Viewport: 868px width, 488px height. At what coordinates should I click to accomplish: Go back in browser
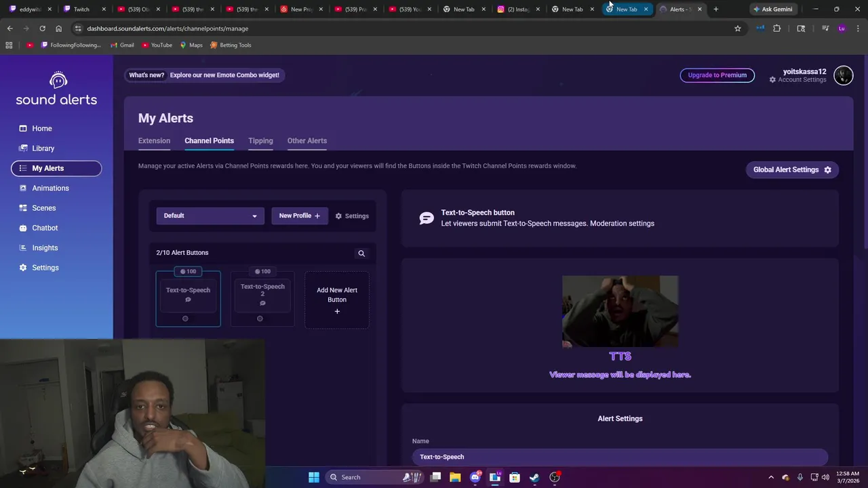point(9,28)
